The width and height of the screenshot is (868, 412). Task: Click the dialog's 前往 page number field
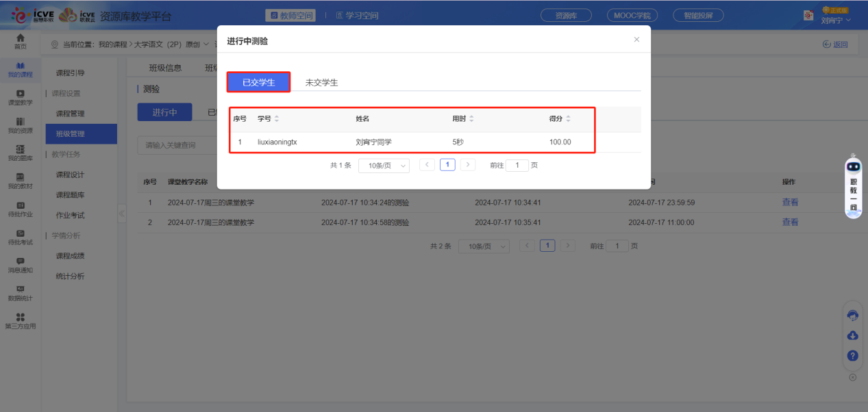[517, 166]
